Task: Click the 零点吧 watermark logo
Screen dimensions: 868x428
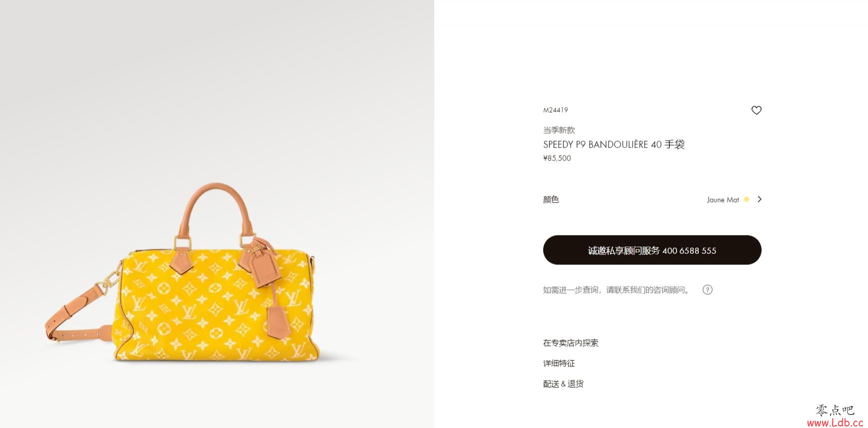Action: coord(835,410)
